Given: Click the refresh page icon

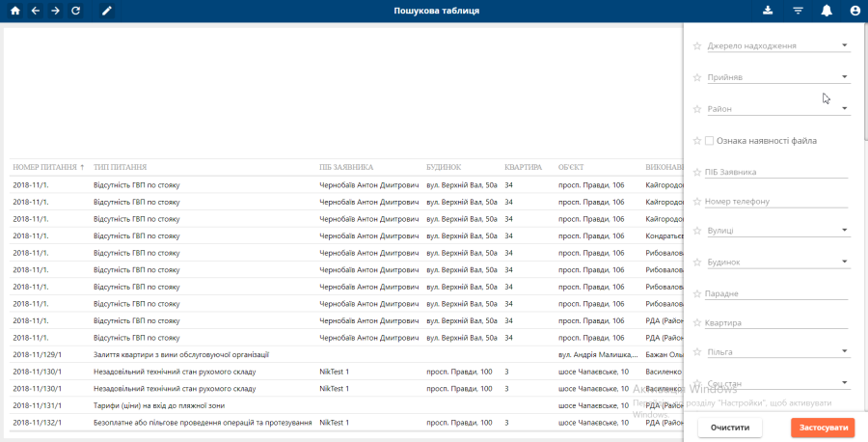Looking at the screenshot, I should click(76, 11).
